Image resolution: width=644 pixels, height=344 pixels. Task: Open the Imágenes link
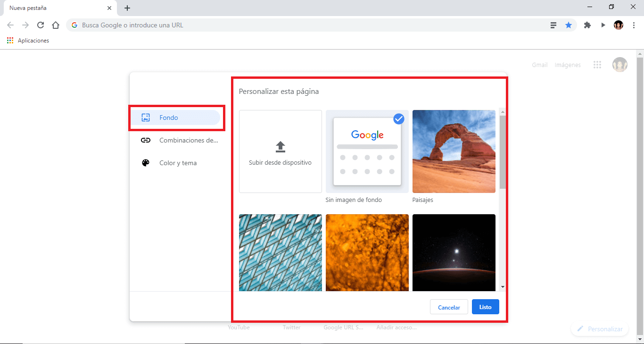pos(568,65)
